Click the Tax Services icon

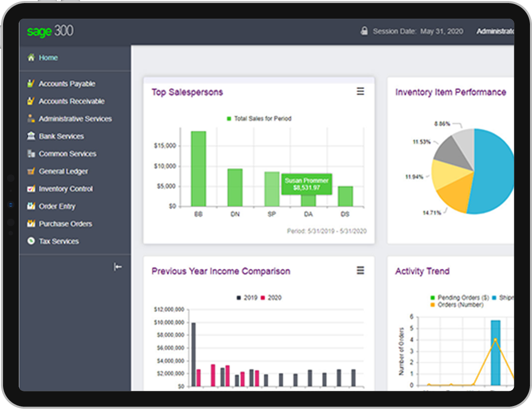[x=31, y=241]
